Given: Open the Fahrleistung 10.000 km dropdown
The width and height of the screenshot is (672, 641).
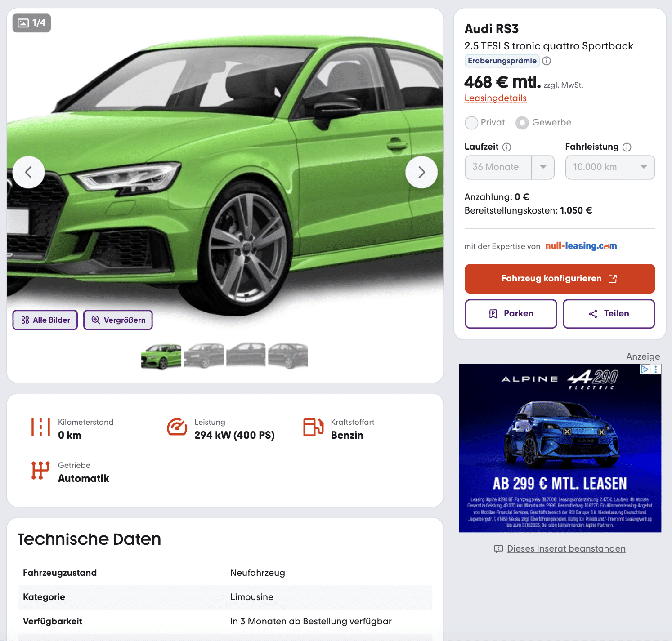Looking at the screenshot, I should click(x=609, y=167).
